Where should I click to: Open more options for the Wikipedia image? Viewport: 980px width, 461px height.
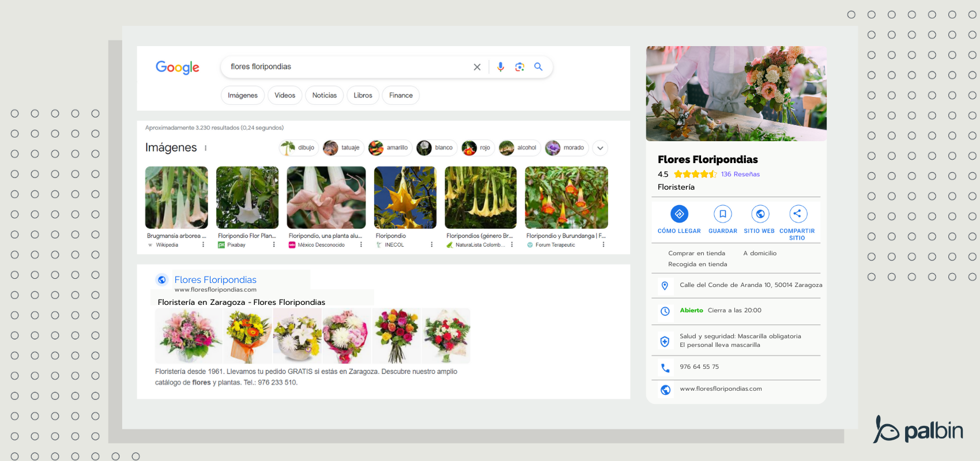pos(203,245)
